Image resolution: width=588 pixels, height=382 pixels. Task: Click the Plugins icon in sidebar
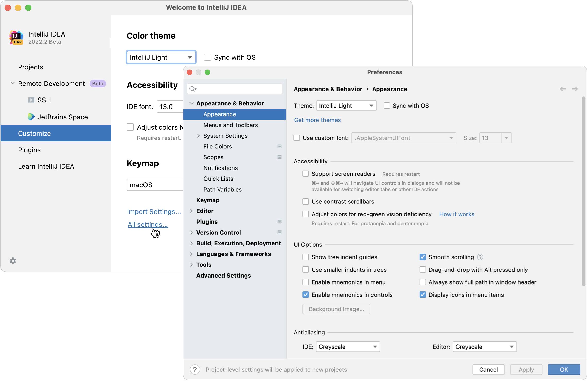coord(29,149)
